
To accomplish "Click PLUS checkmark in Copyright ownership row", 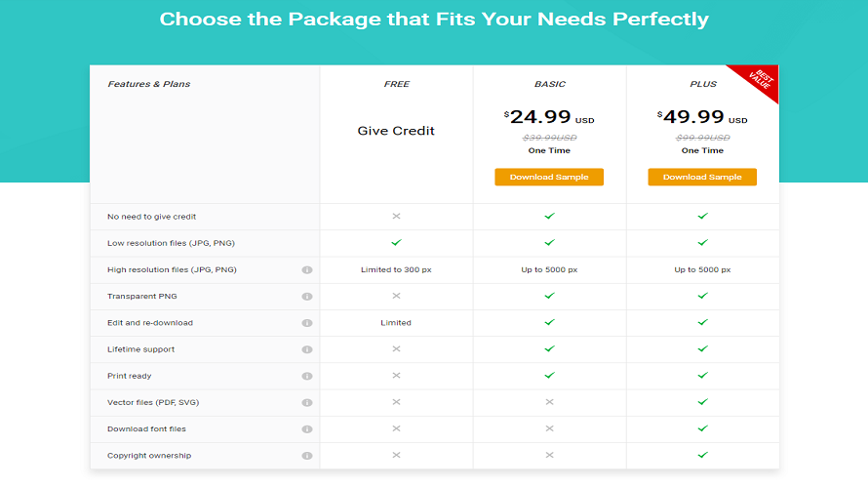I will (702, 455).
